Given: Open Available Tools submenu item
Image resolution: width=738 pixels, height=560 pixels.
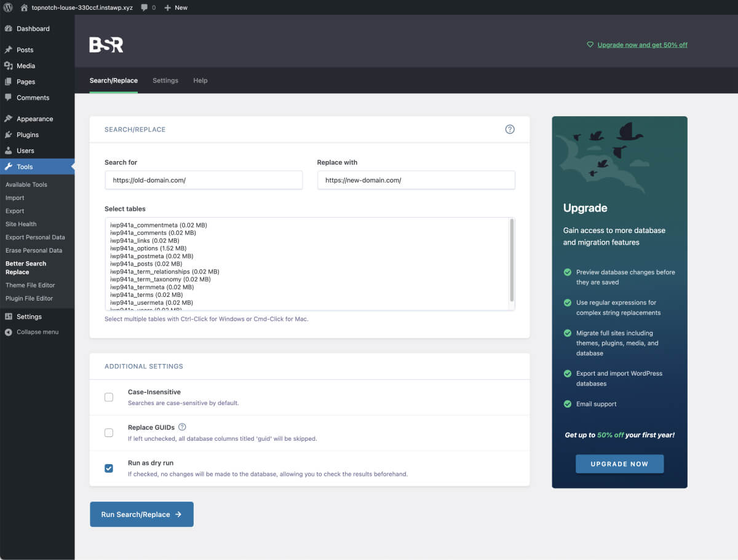Looking at the screenshot, I should click(x=26, y=184).
